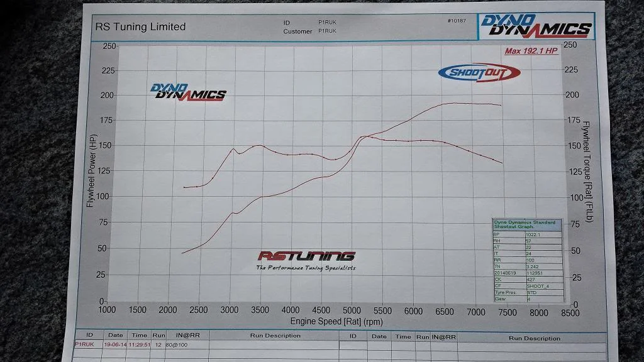644x362 pixels.
Task: Click the 5000 rpm axis tick label
Action: pos(352,310)
